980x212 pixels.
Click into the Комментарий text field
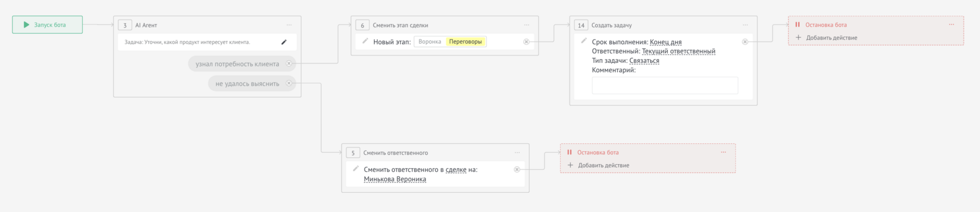coord(665,86)
